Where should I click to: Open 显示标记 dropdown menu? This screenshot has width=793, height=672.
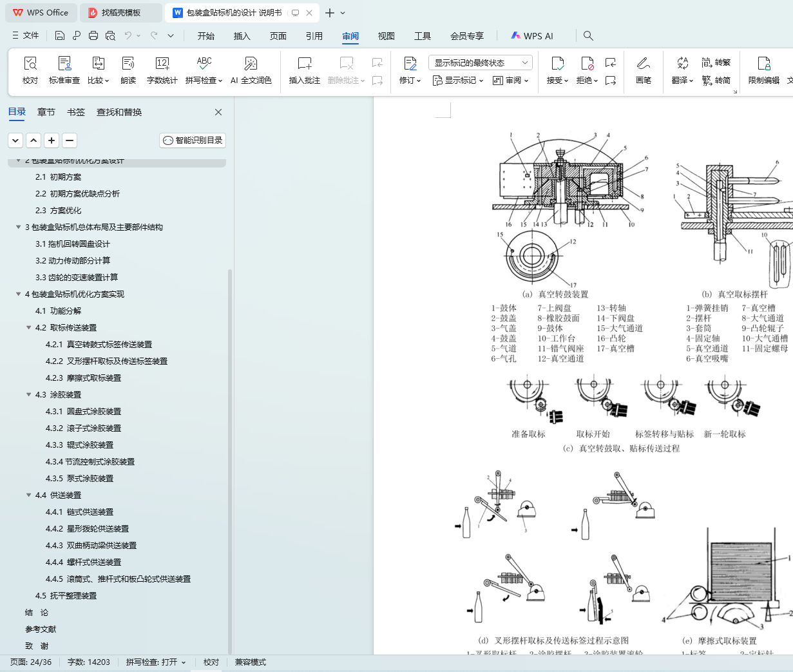click(457, 81)
